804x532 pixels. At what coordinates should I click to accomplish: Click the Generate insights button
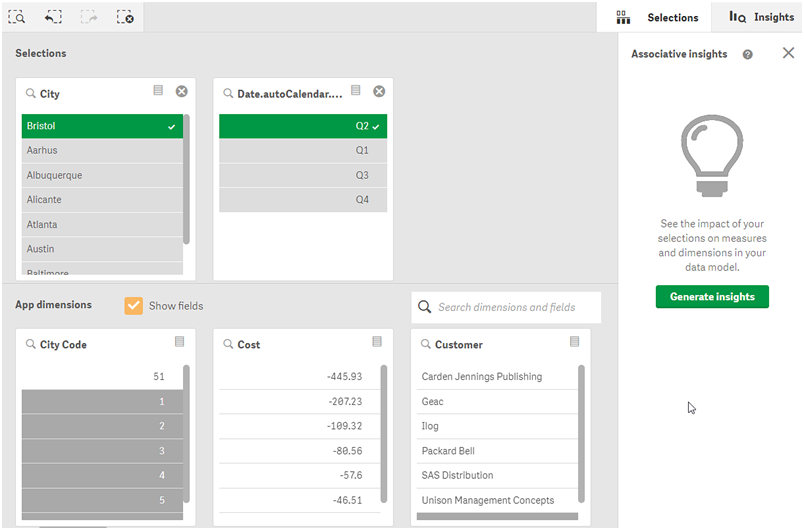click(712, 297)
